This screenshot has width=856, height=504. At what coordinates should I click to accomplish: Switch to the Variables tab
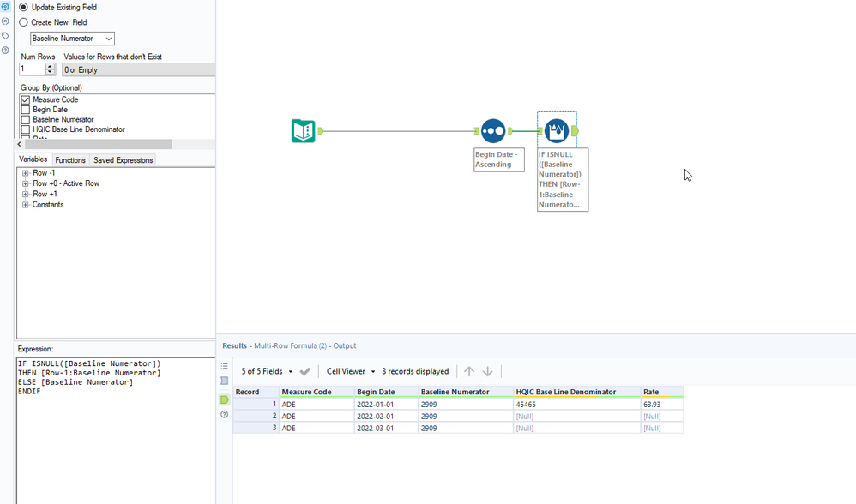33,159
